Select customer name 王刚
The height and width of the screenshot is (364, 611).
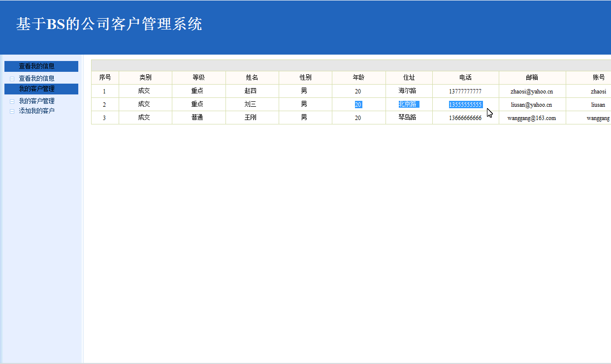tap(251, 118)
